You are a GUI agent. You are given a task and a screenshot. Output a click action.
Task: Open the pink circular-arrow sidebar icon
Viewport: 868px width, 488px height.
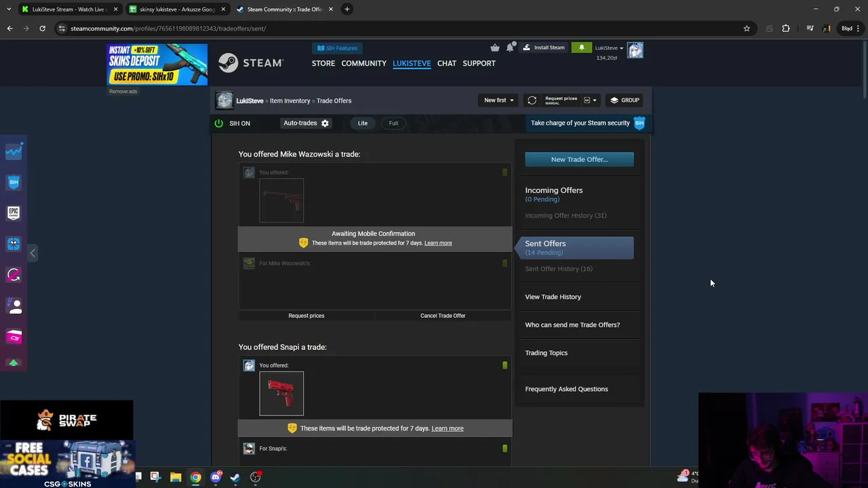(14, 275)
